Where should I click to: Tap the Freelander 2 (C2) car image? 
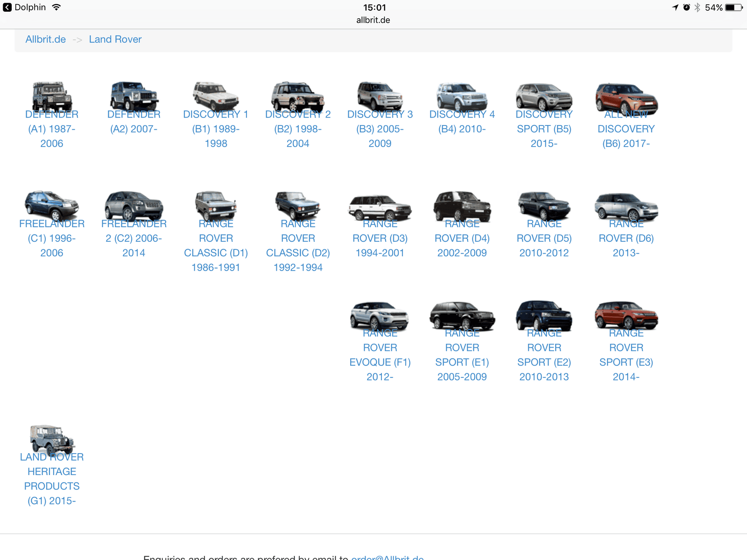pyautogui.click(x=134, y=206)
